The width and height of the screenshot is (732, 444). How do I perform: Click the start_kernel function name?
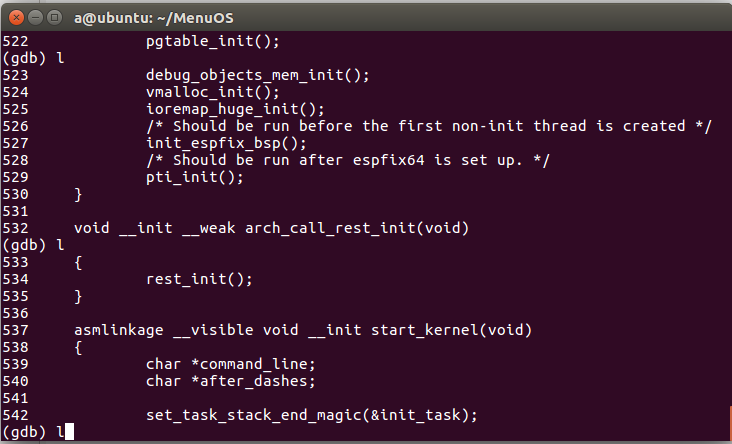tap(424, 330)
